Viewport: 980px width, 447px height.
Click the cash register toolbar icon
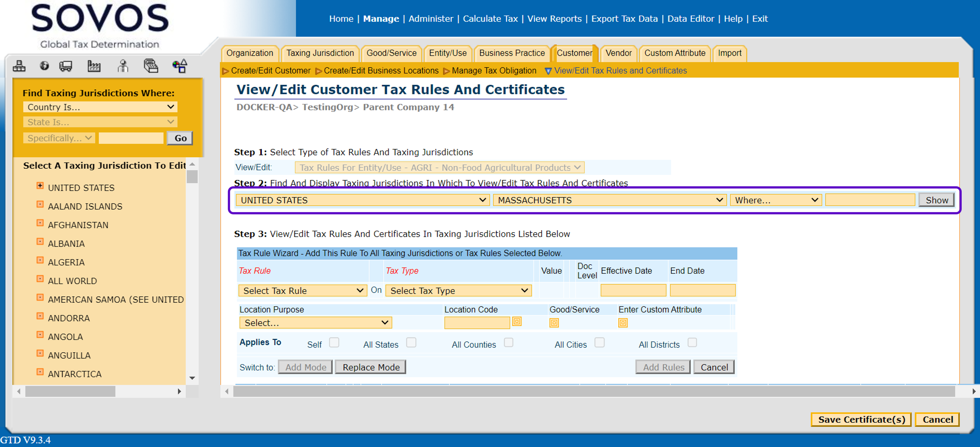[151, 66]
